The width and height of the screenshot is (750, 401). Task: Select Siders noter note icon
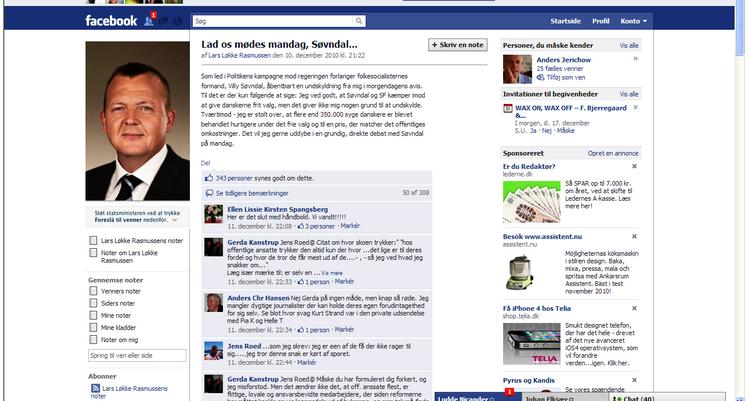click(93, 303)
